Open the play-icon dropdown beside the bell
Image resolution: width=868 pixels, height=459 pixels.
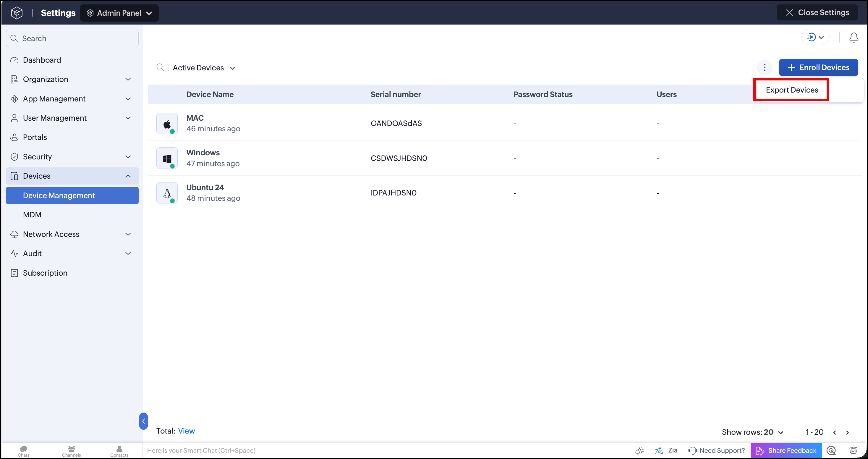(815, 37)
